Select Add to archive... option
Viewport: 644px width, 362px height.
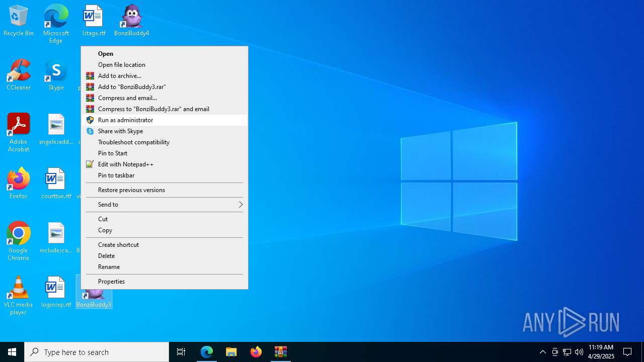165,76
